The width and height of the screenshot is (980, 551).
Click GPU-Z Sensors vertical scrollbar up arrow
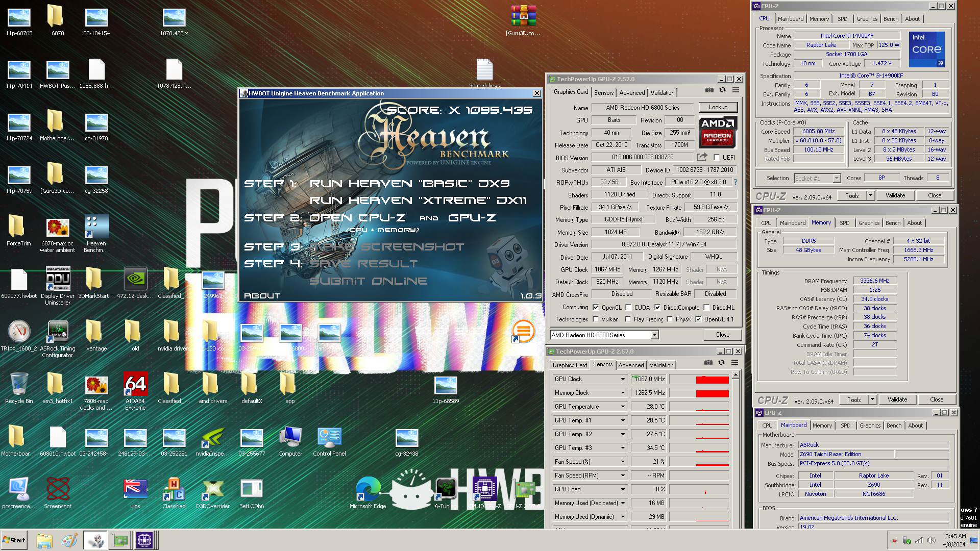click(x=736, y=375)
